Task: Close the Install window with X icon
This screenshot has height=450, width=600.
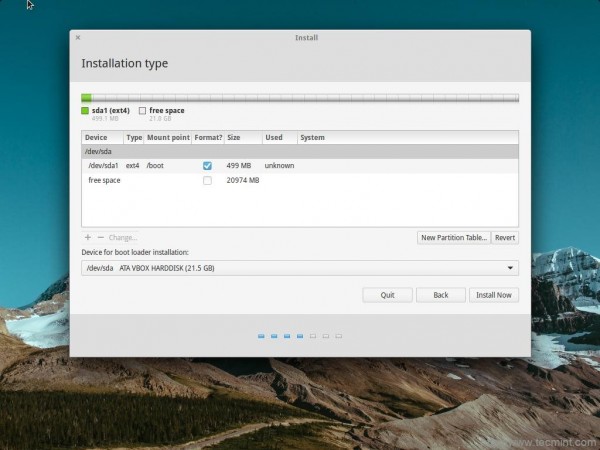Action: coord(78,38)
